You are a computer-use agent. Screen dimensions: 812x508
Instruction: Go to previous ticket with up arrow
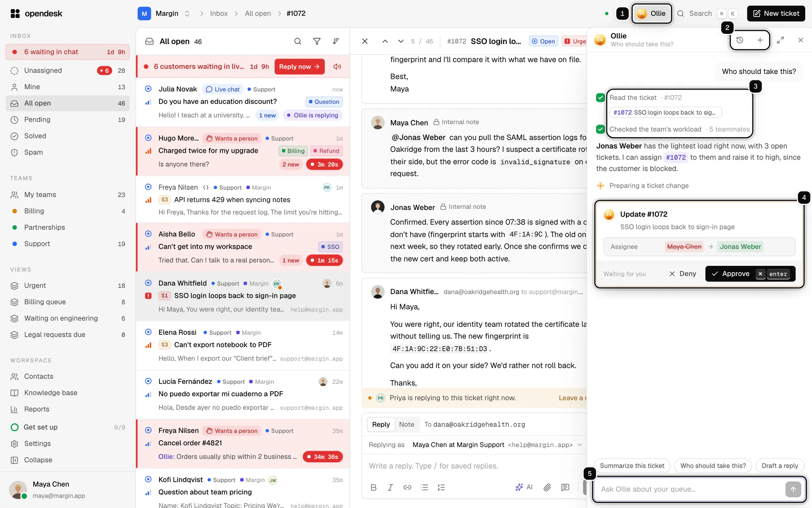[x=385, y=41]
